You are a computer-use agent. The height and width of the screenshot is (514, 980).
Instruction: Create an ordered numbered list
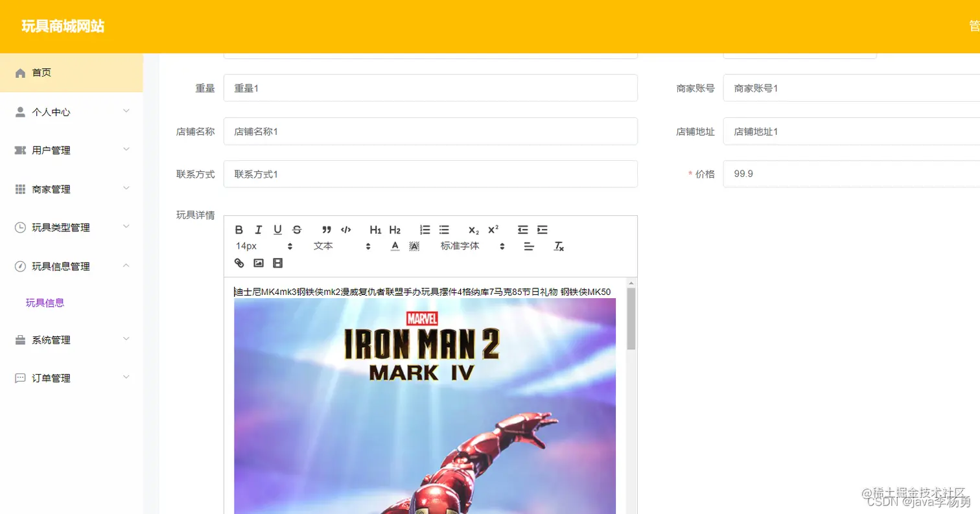(x=425, y=229)
